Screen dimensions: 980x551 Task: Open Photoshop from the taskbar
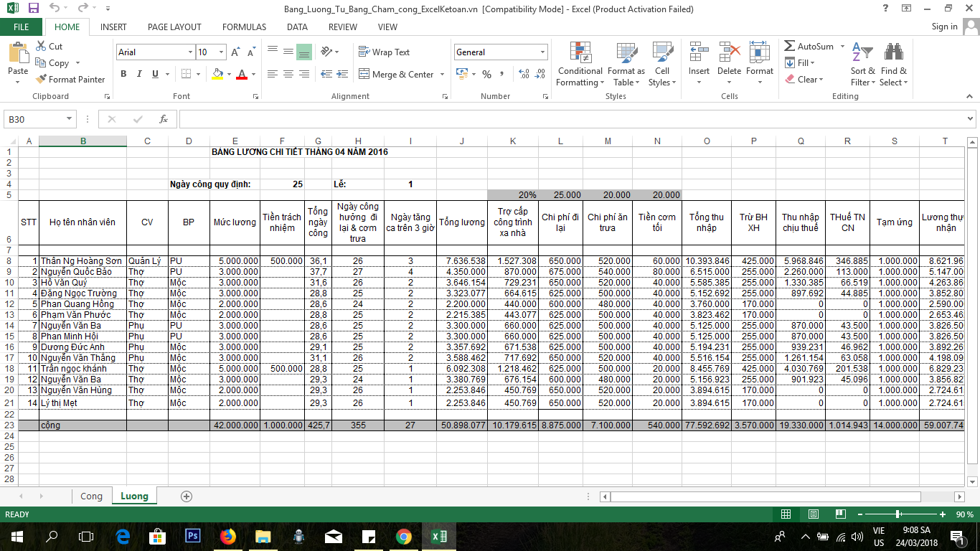click(192, 536)
